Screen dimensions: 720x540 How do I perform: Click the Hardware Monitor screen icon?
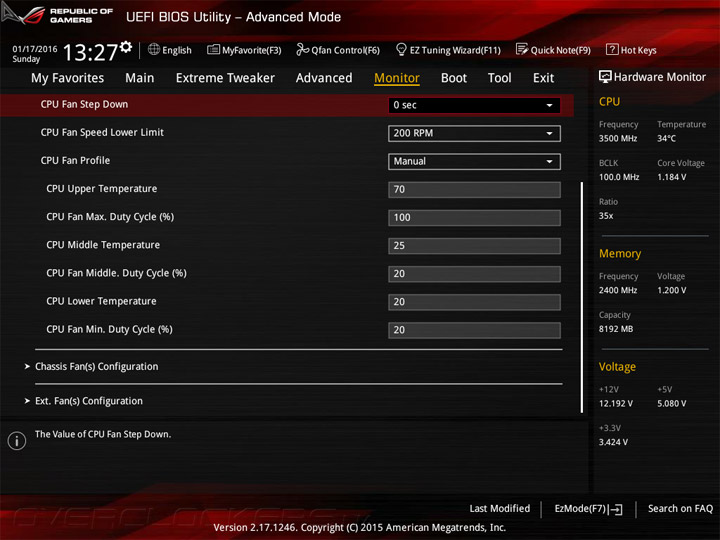[605, 77]
